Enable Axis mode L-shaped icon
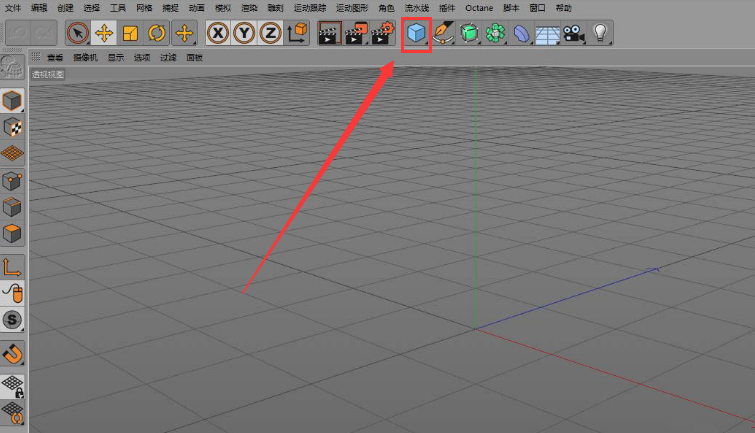 pos(12,267)
